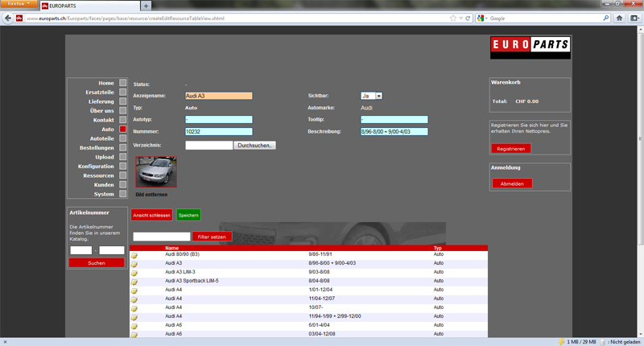Click the green Speichern button
The width and height of the screenshot is (644, 346).
click(x=188, y=215)
